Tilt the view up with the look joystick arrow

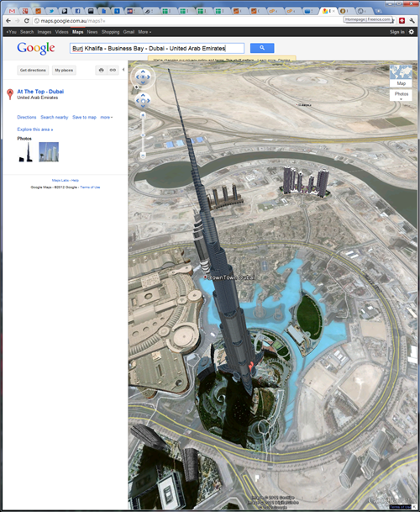[143, 71]
